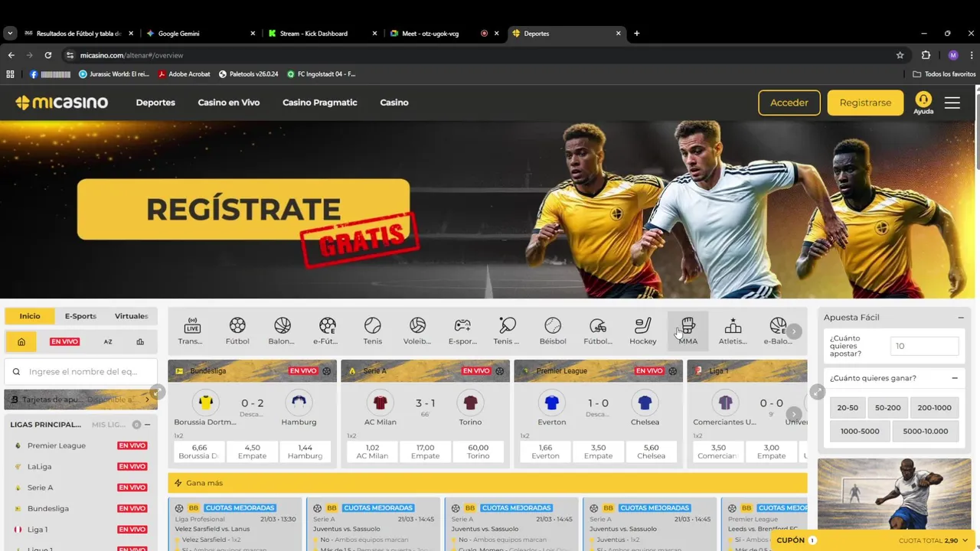Select the Béisbol sport icon
The image size is (980, 551).
coord(553,331)
